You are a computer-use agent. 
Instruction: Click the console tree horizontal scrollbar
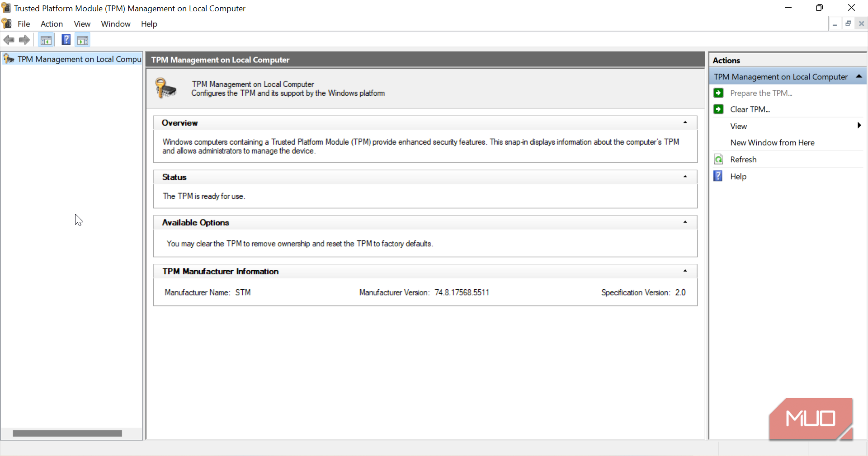67,433
